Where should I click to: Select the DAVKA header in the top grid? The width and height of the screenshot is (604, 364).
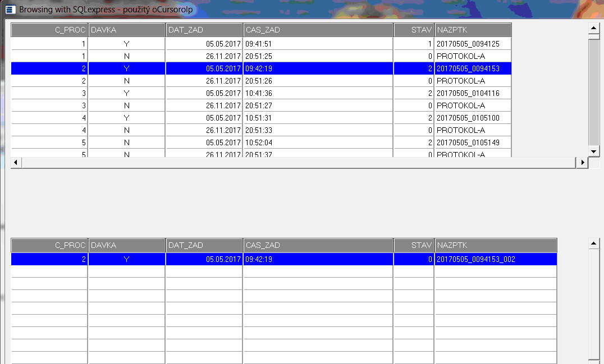coord(127,30)
